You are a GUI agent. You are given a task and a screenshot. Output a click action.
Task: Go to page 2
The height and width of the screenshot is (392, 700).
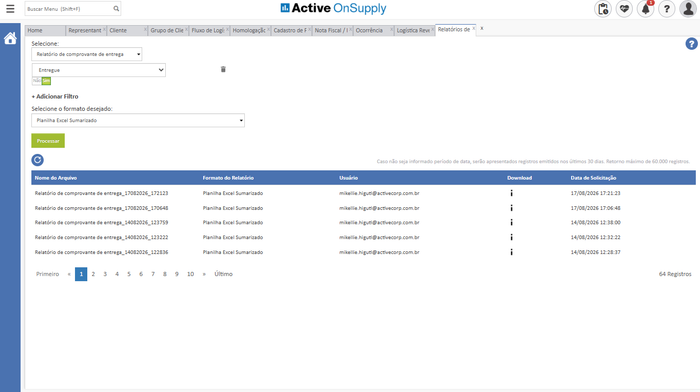pyautogui.click(x=93, y=274)
